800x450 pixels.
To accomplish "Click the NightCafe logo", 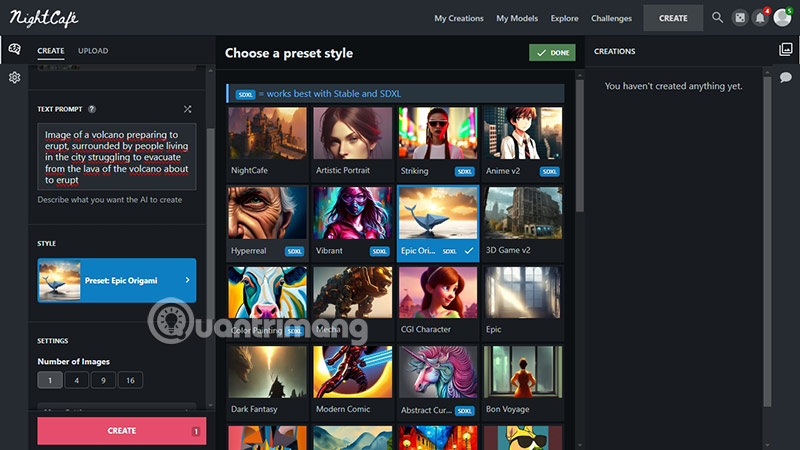I will click(x=44, y=18).
